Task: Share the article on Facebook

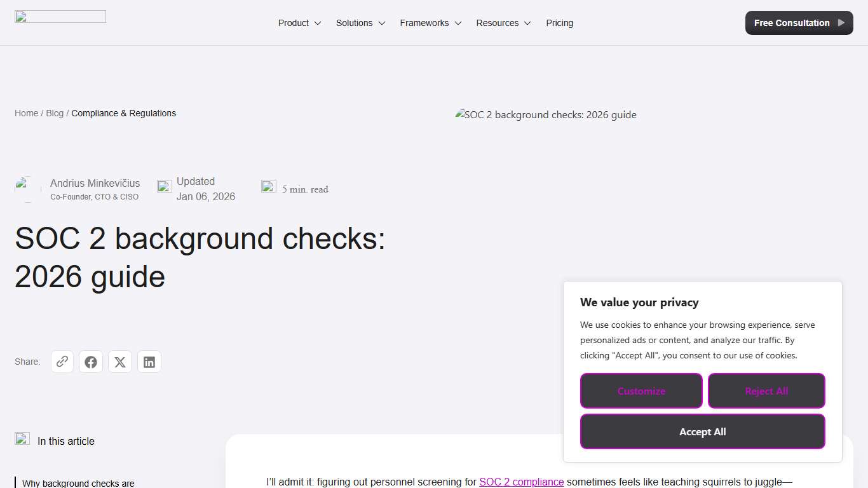Action: point(91,362)
